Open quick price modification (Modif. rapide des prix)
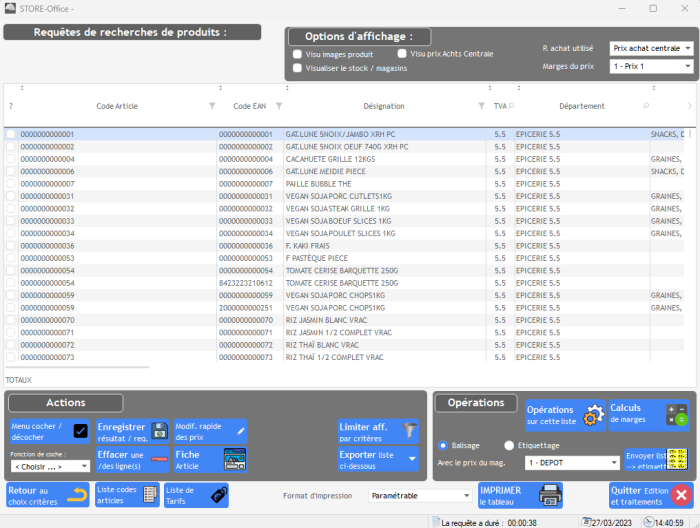700x528 pixels. click(210, 431)
